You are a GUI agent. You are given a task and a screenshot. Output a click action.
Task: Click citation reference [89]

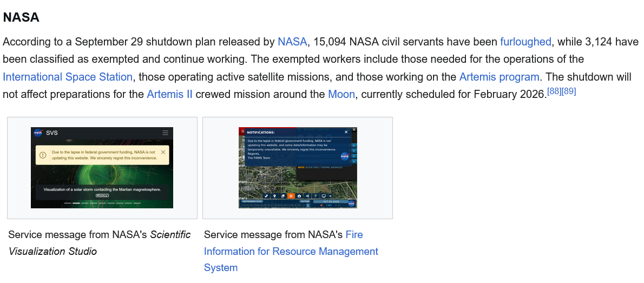569,91
